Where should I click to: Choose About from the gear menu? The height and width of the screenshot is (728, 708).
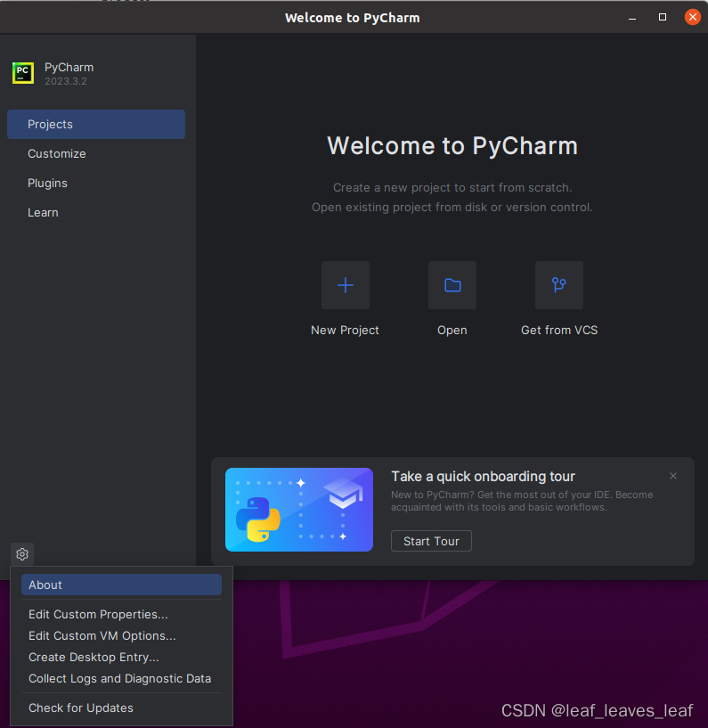click(x=121, y=585)
